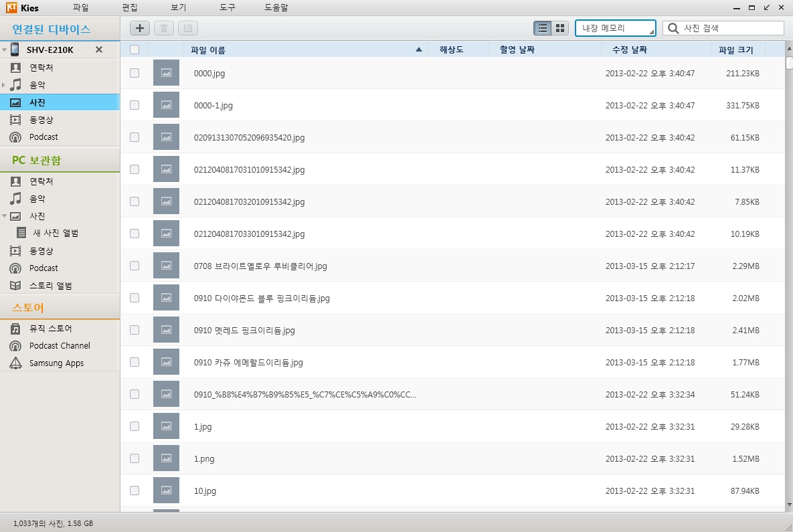793x532 pixels.
Task: Click the add photo plus button
Action: point(139,28)
